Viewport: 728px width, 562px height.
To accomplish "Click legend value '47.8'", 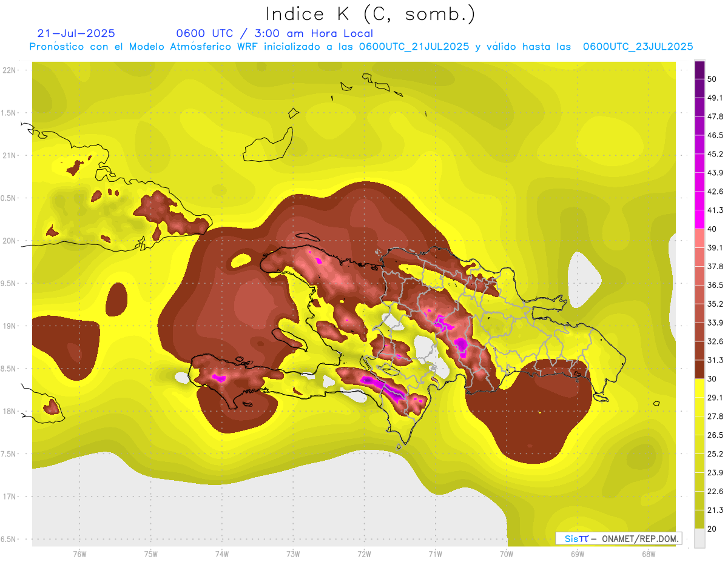I will point(715,116).
